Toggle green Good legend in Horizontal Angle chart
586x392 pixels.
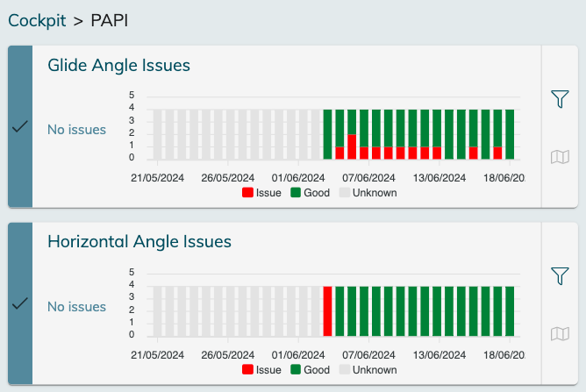[x=310, y=370]
